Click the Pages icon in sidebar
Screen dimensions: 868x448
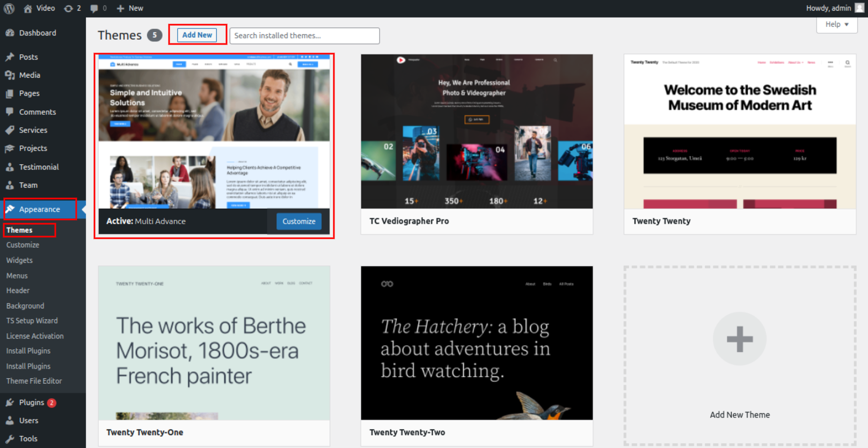coord(10,93)
